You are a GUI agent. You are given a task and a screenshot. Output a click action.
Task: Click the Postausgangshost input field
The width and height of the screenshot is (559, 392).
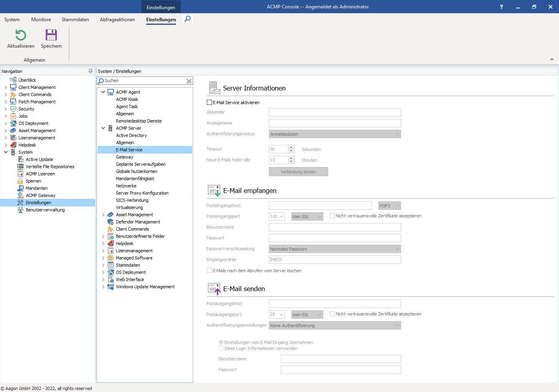pos(335,304)
